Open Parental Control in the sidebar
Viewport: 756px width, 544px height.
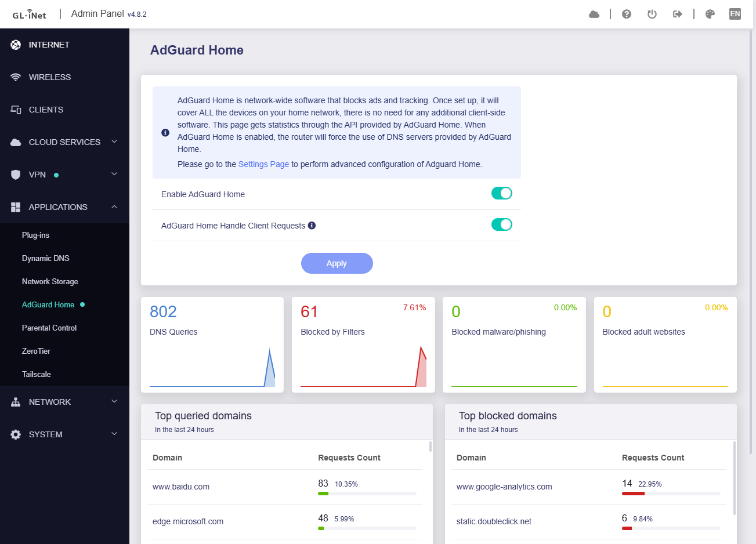[x=49, y=328]
